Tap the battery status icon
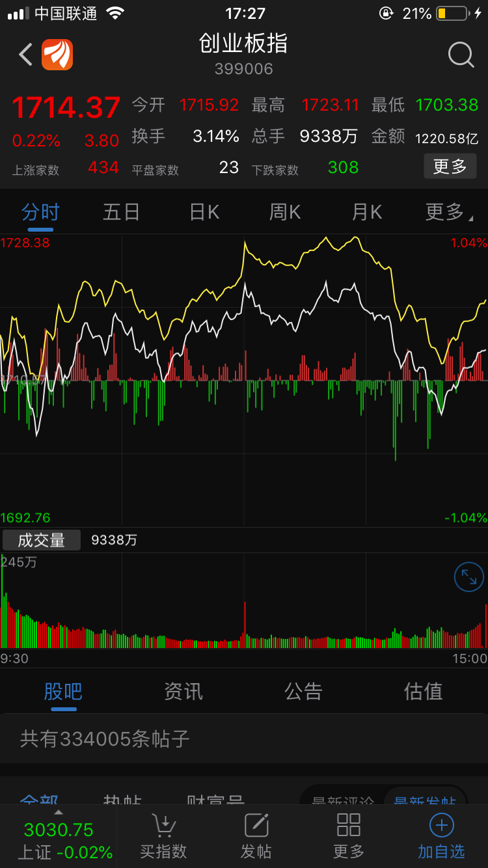 click(452, 14)
